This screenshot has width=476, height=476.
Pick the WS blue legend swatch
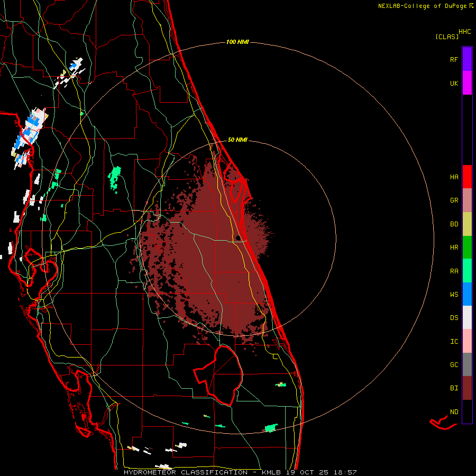tap(467, 294)
